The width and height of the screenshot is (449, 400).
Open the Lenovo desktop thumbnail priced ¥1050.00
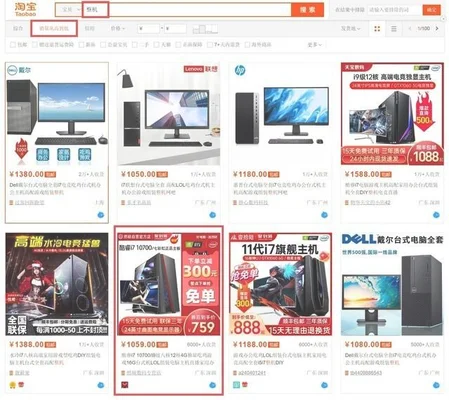(168, 114)
